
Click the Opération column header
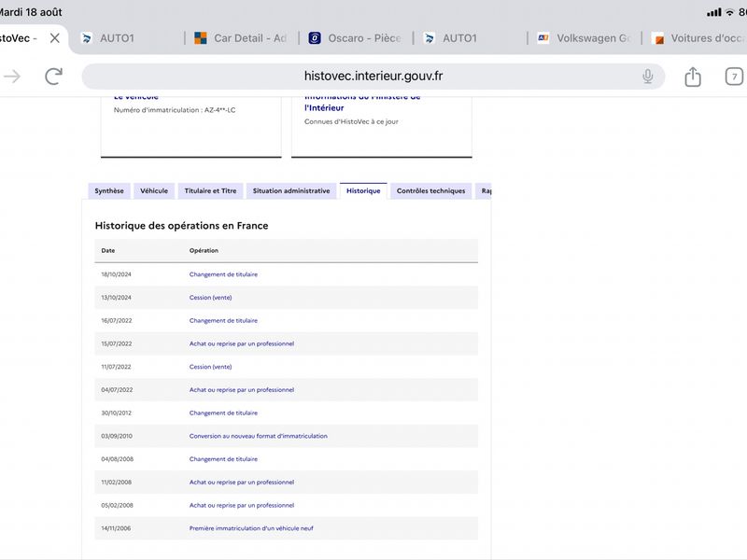(x=204, y=250)
